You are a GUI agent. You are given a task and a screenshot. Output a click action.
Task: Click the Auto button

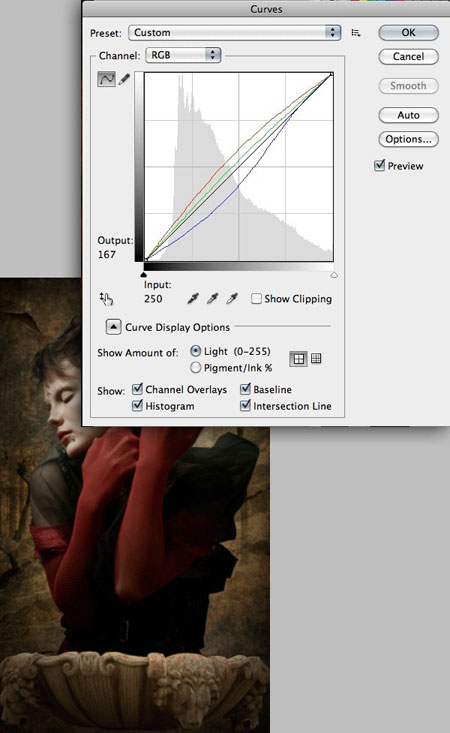pos(408,115)
